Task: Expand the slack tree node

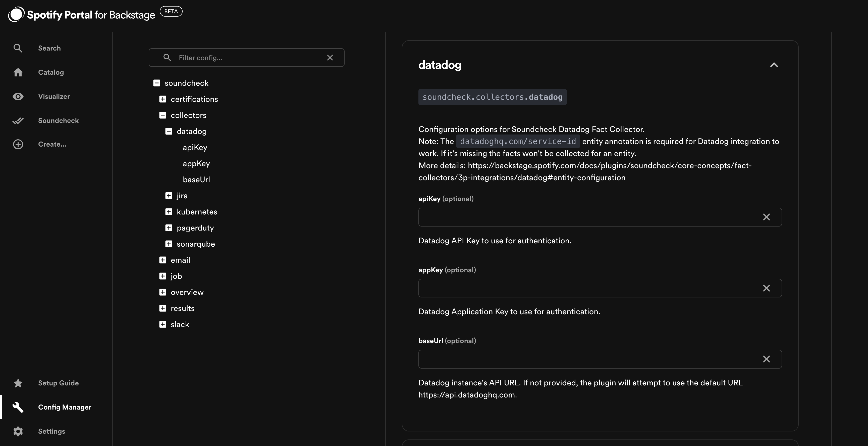Action: pyautogui.click(x=162, y=325)
